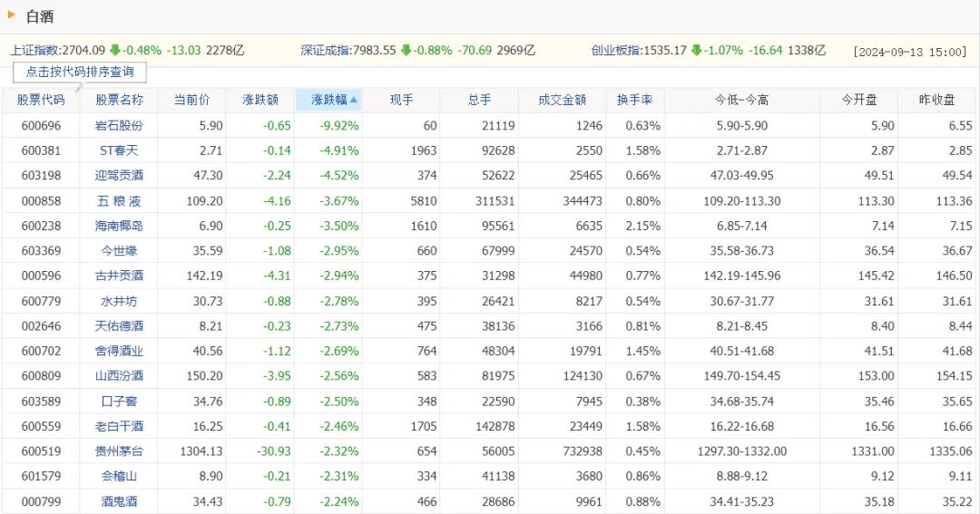This screenshot has height=514, width=980.
Task: Sort by 涨跌额 column header
Action: (x=260, y=100)
